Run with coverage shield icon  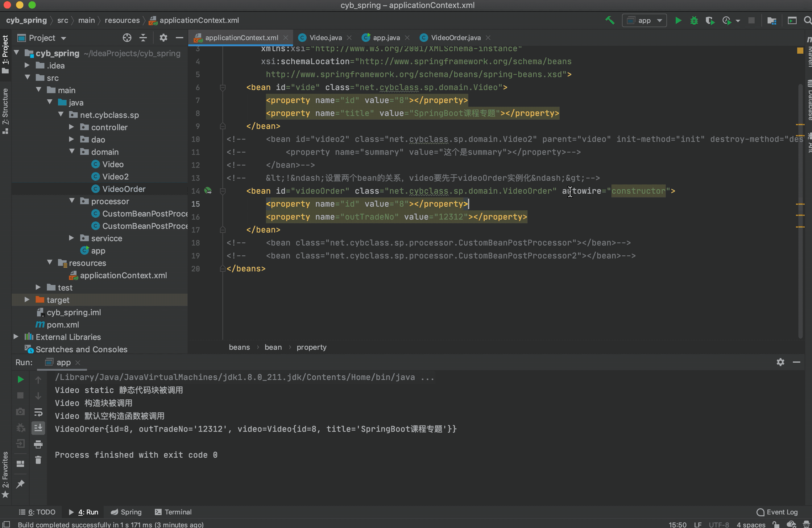coord(710,20)
